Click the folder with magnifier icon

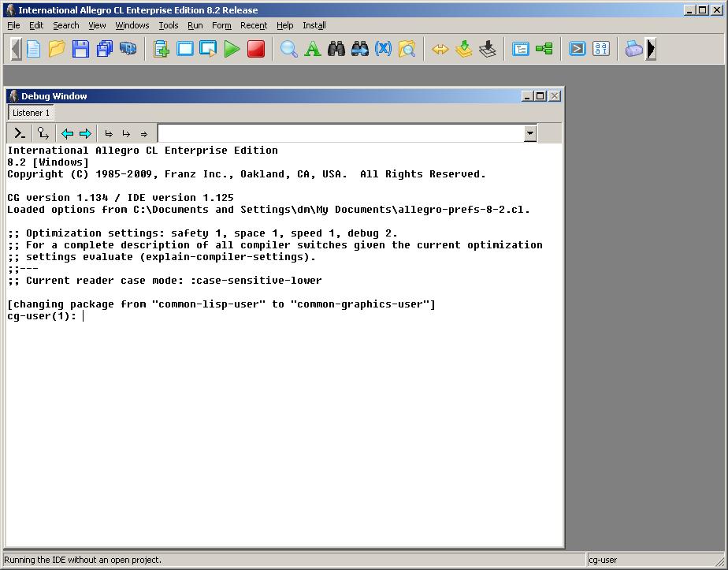click(407, 49)
